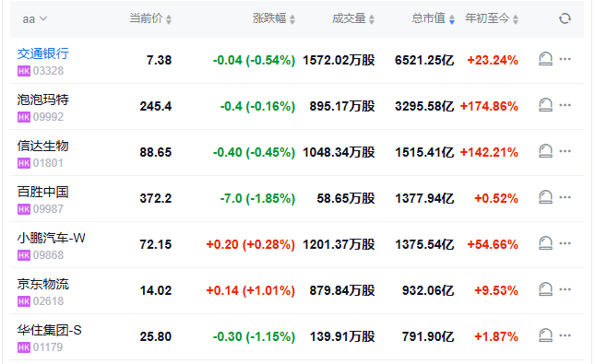Open more options for 百胜中国
This screenshot has height=364, width=595.
point(565,197)
